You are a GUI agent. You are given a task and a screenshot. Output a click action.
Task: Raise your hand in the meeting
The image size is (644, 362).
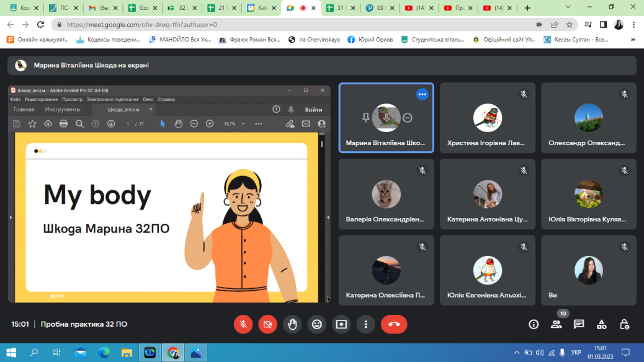(292, 324)
